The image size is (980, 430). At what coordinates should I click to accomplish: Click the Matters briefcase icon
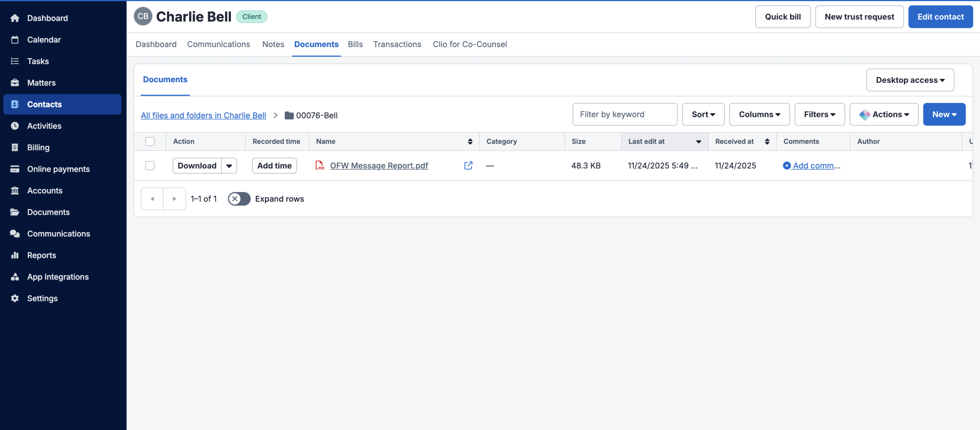pos(15,83)
